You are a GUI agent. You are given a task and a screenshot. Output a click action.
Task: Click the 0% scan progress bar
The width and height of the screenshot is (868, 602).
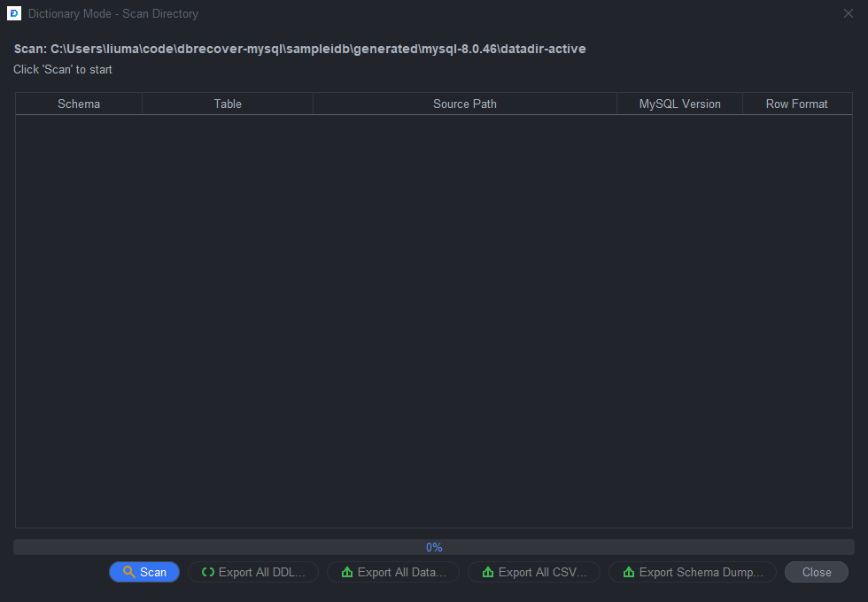pyautogui.click(x=434, y=547)
